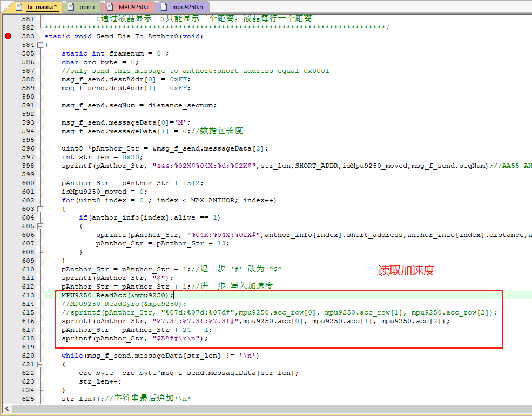The height and width of the screenshot is (416, 532).
Task: Click on MAX_ANTHOR in the for loop
Action: point(212,200)
